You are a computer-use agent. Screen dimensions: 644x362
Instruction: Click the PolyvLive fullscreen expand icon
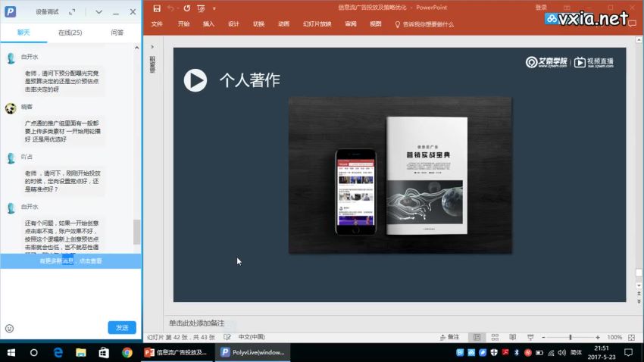tap(72, 12)
